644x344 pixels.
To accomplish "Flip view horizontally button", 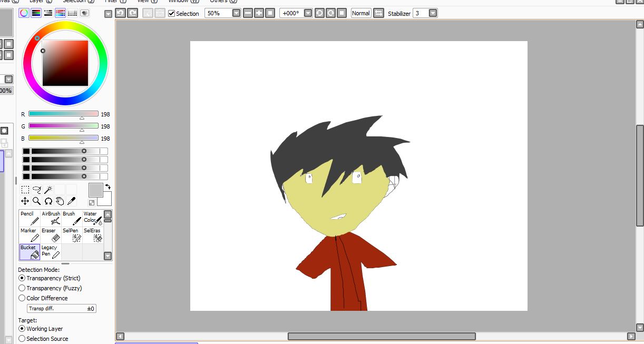I will coord(378,13).
